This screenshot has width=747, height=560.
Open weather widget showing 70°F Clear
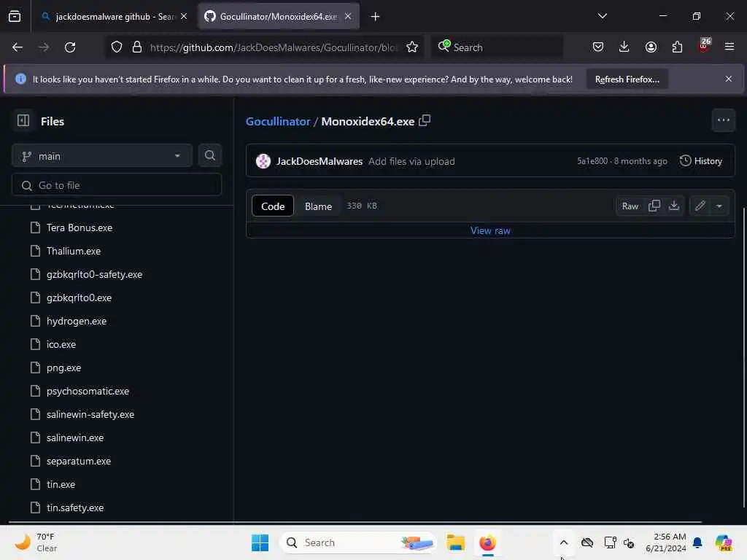point(36,542)
